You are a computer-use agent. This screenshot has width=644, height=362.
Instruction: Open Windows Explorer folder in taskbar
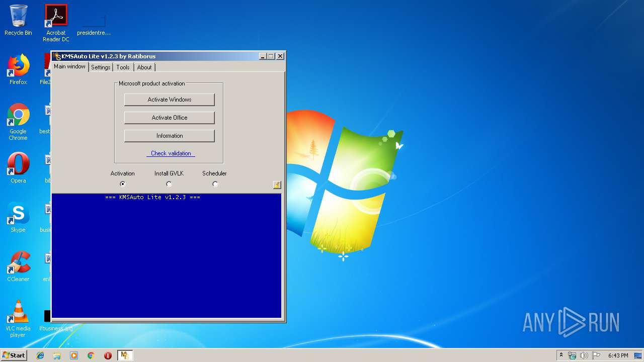(x=57, y=355)
